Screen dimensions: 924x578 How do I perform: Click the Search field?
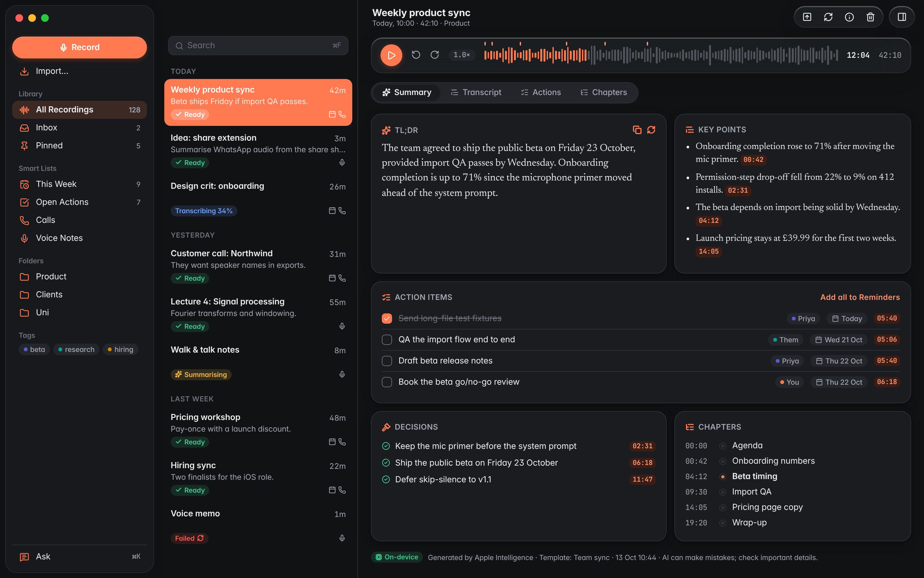pos(258,46)
